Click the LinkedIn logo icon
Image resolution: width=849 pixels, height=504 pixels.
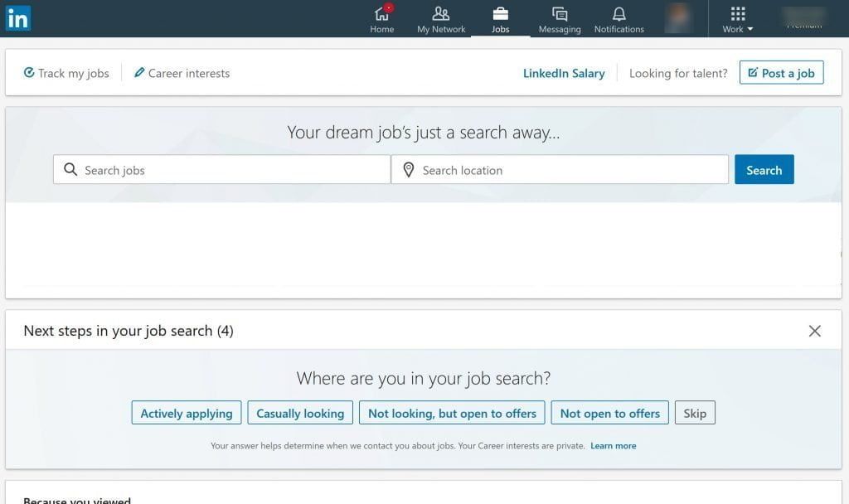click(x=17, y=17)
